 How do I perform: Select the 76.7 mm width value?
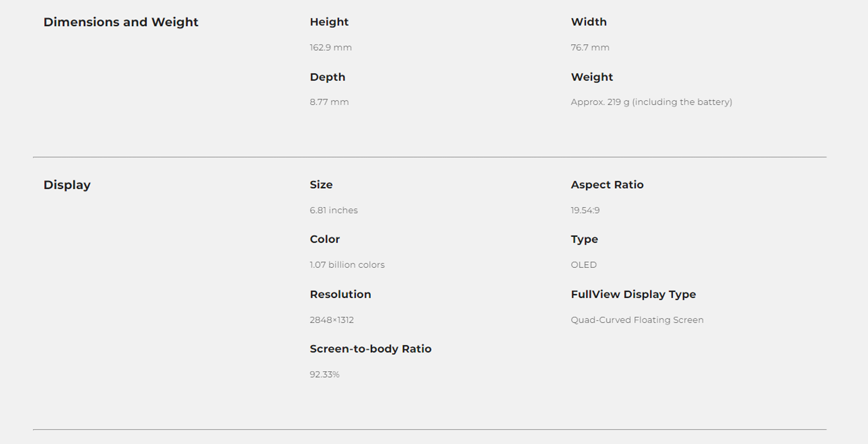[590, 47]
